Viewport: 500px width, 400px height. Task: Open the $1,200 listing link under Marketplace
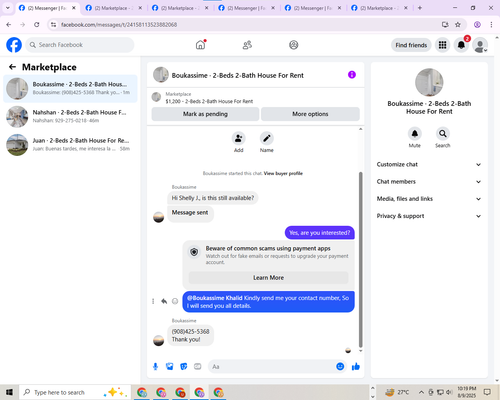pos(209,101)
